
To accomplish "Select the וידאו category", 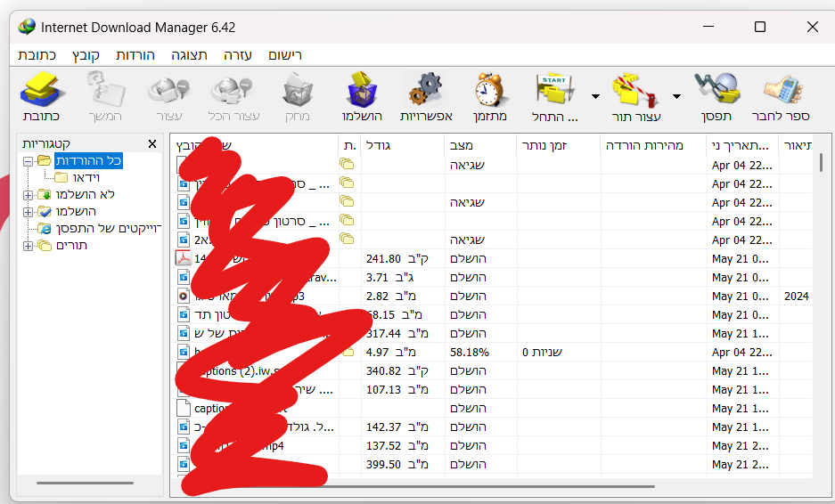I will point(86,178).
